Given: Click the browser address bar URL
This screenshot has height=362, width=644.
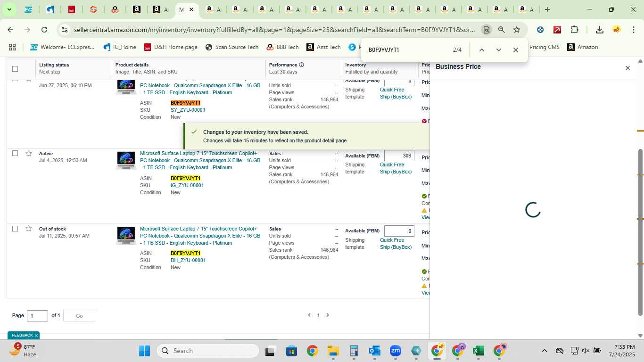Looking at the screenshot, I should pos(274,30).
